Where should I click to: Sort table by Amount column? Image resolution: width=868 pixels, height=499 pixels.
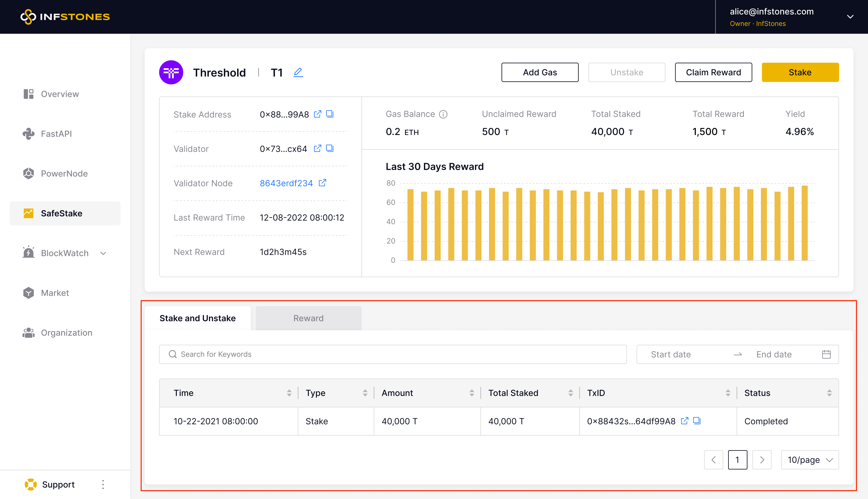pos(472,393)
